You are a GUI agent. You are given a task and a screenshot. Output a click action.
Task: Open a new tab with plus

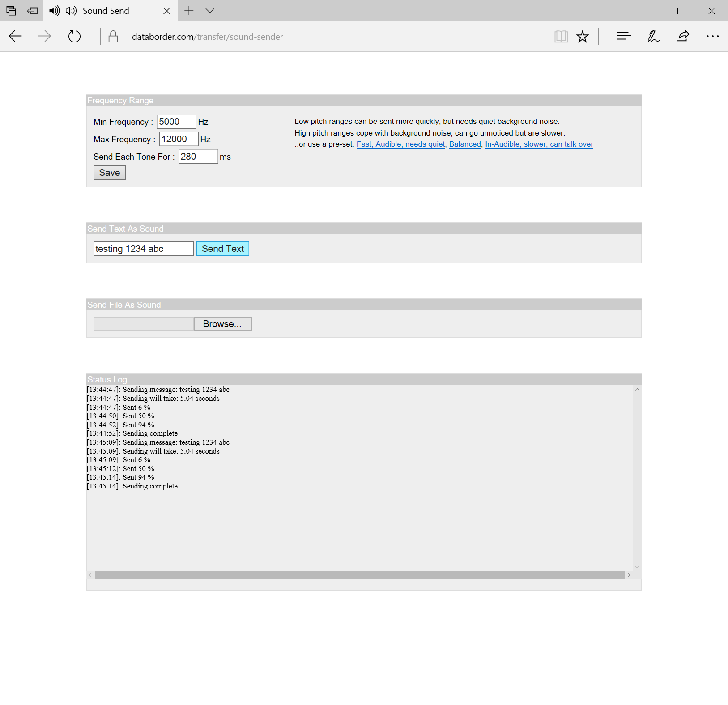(x=189, y=11)
